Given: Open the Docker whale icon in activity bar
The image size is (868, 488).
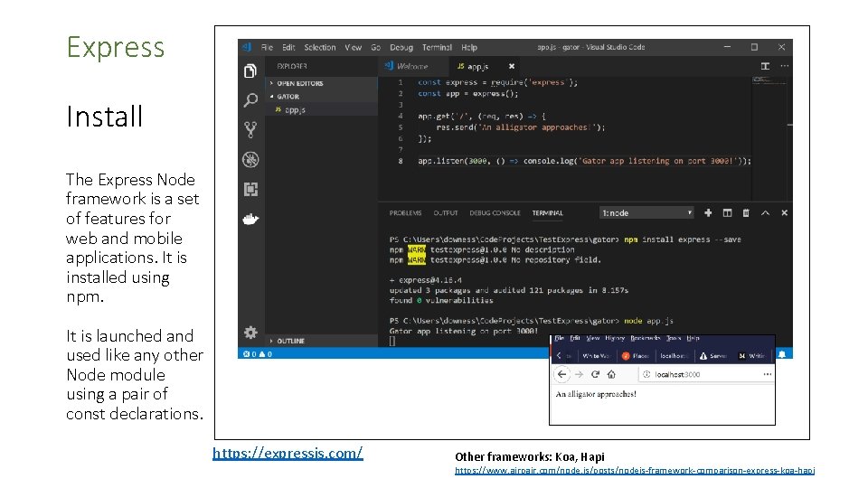Looking at the screenshot, I should (x=250, y=219).
